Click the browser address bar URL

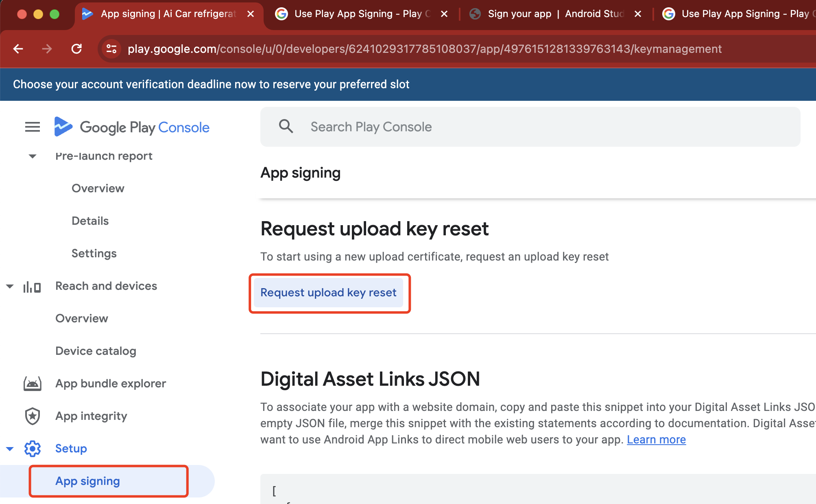(x=424, y=49)
